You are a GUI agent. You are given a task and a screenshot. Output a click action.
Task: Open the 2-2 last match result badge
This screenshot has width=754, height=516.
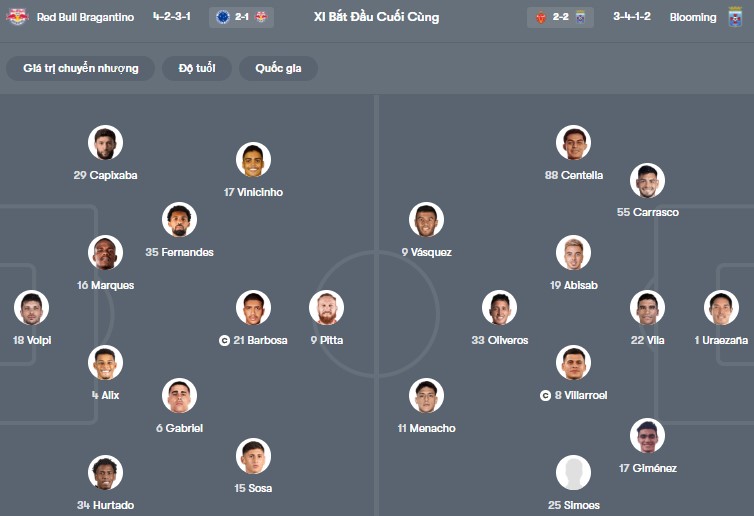(x=559, y=17)
